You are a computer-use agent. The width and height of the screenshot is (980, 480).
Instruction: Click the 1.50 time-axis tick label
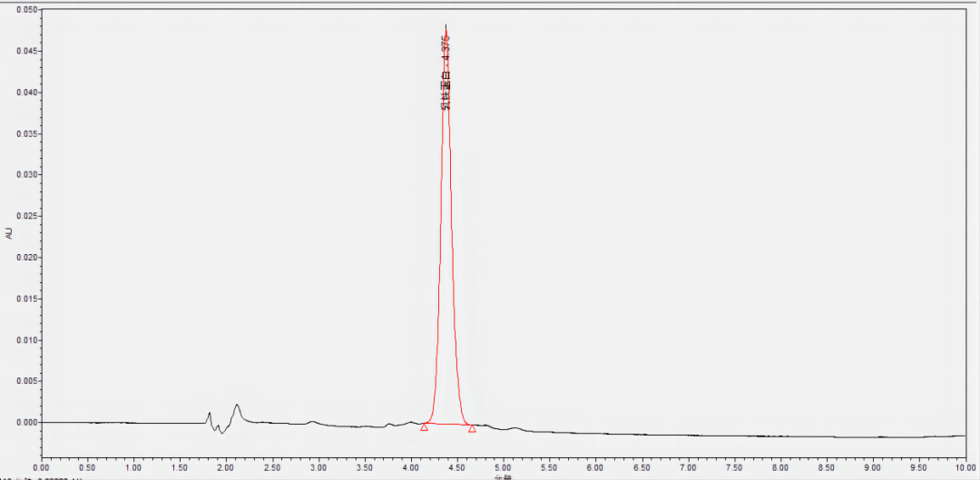[180, 467]
